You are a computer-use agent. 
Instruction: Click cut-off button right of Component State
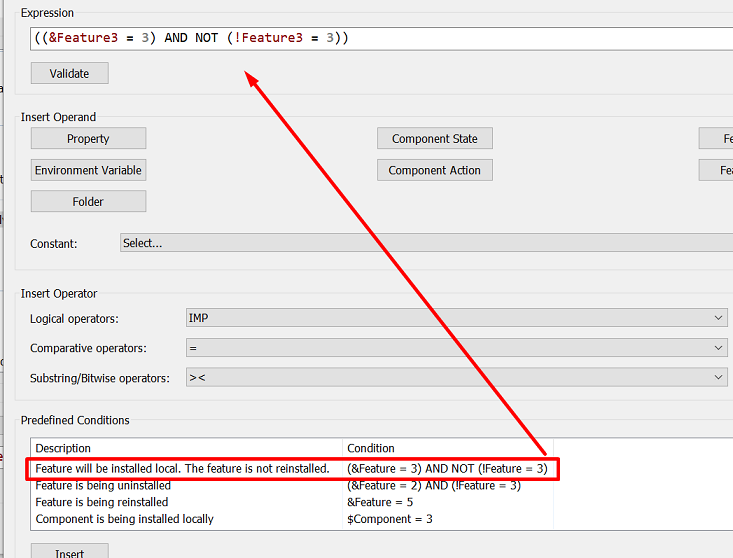[718, 139]
